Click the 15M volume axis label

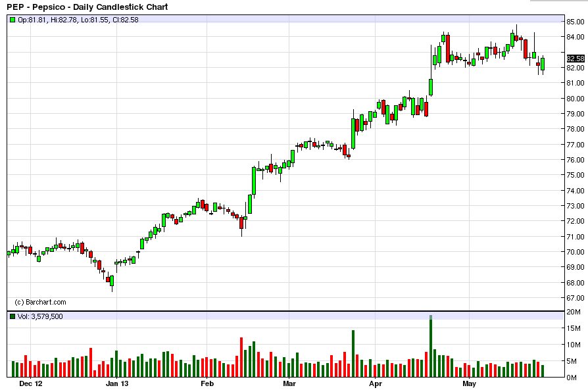pyautogui.click(x=574, y=328)
